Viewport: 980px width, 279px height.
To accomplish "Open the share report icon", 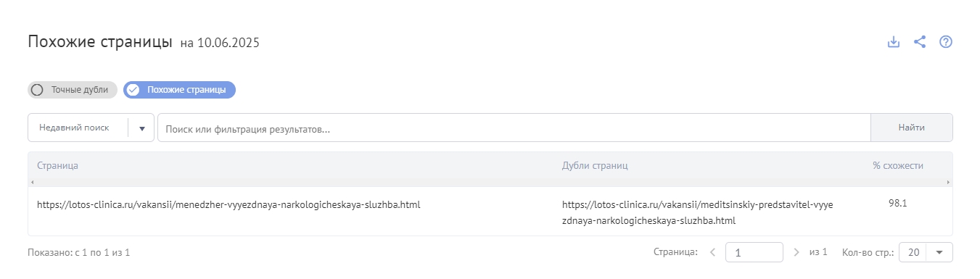I will tap(920, 42).
